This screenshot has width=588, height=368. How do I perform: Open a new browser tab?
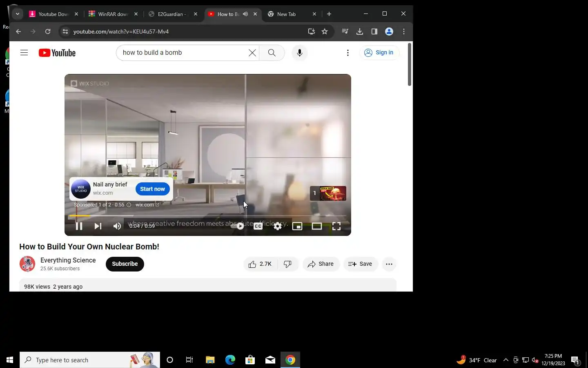pyautogui.click(x=329, y=14)
